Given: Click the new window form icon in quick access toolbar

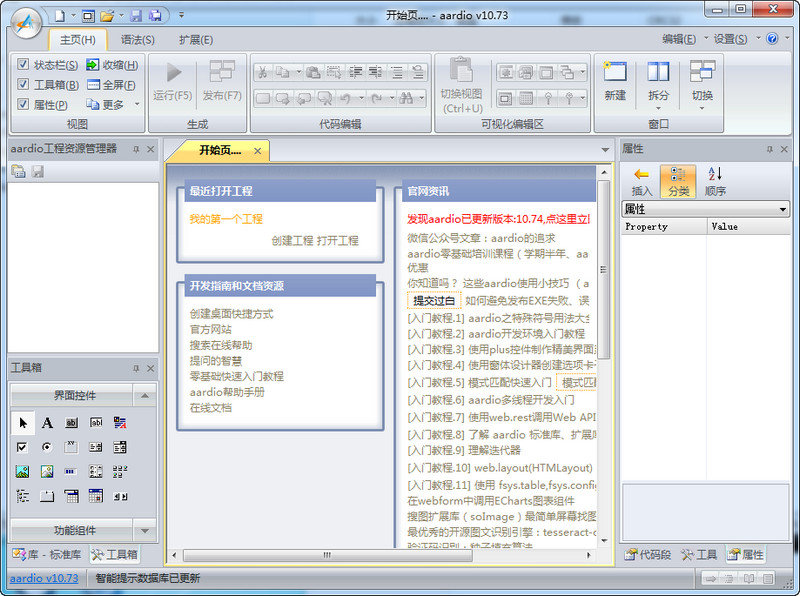Looking at the screenshot, I should tap(88, 16).
